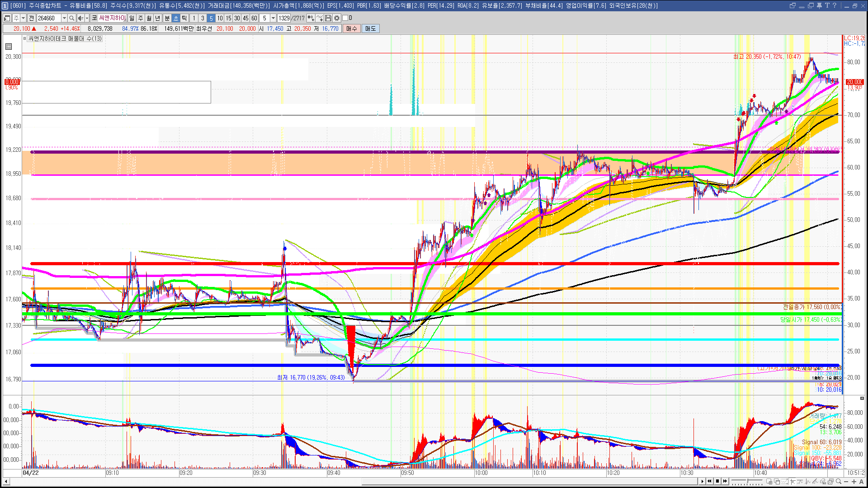
Task: Switch to 분 (minute) chart type
Action: coord(167,18)
